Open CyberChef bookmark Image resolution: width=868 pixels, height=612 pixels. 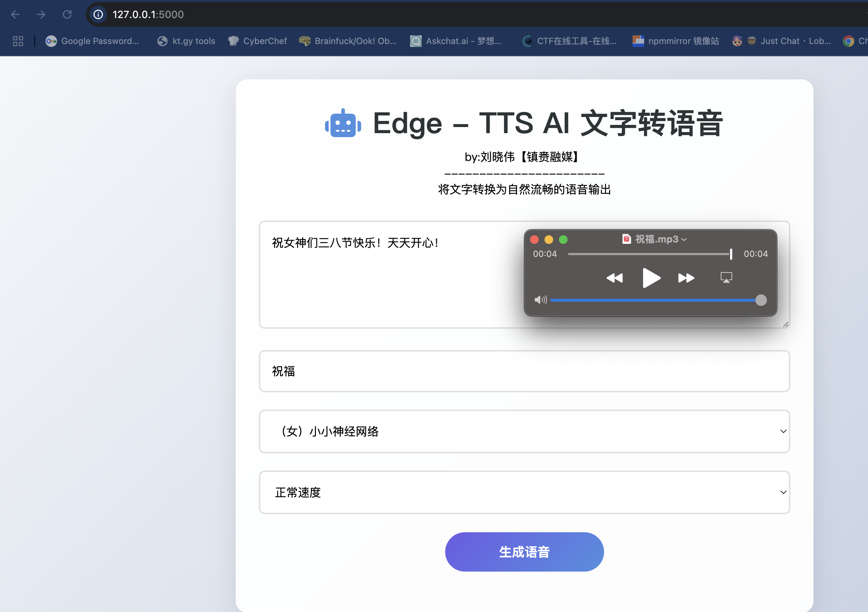258,41
